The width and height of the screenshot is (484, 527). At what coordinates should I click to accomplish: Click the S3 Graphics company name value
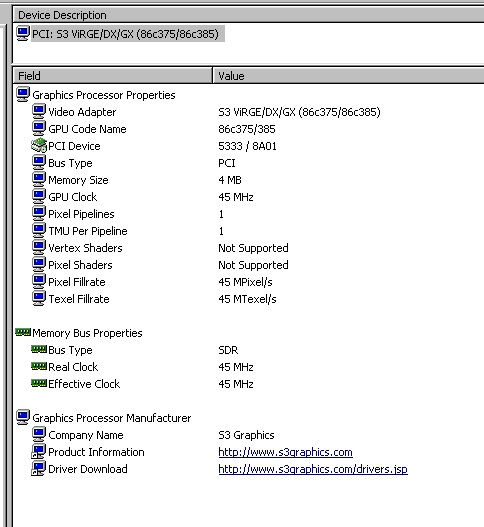(246, 435)
